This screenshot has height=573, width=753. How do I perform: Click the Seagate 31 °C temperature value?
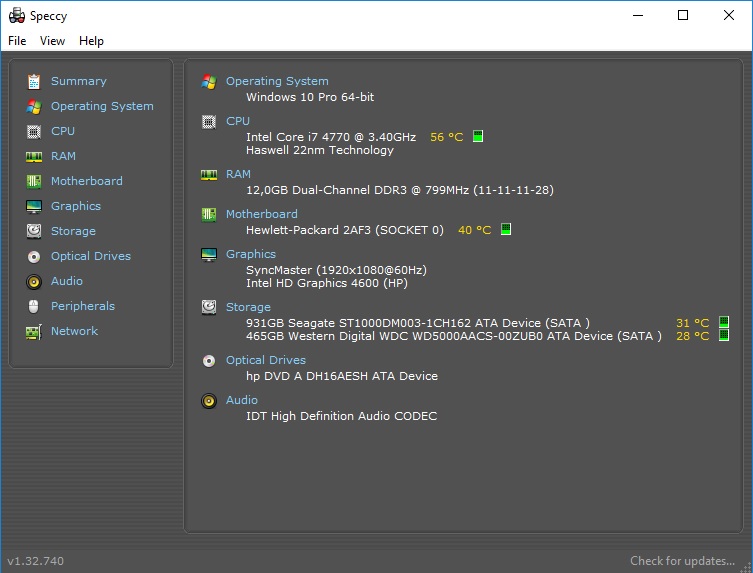[x=692, y=323]
